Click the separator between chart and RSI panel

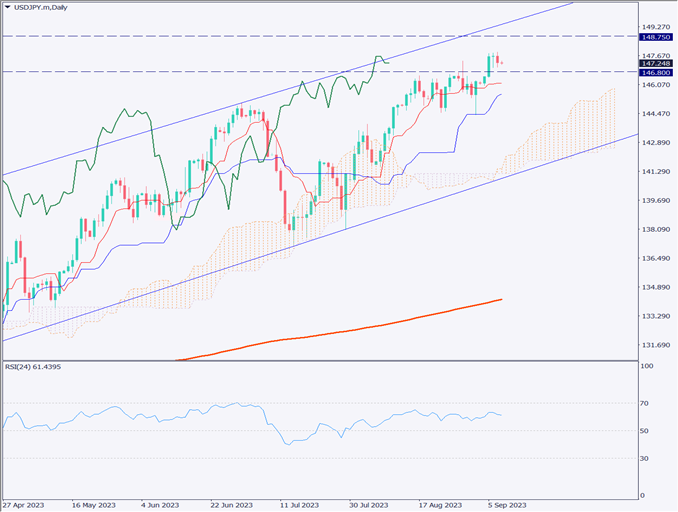320,360
